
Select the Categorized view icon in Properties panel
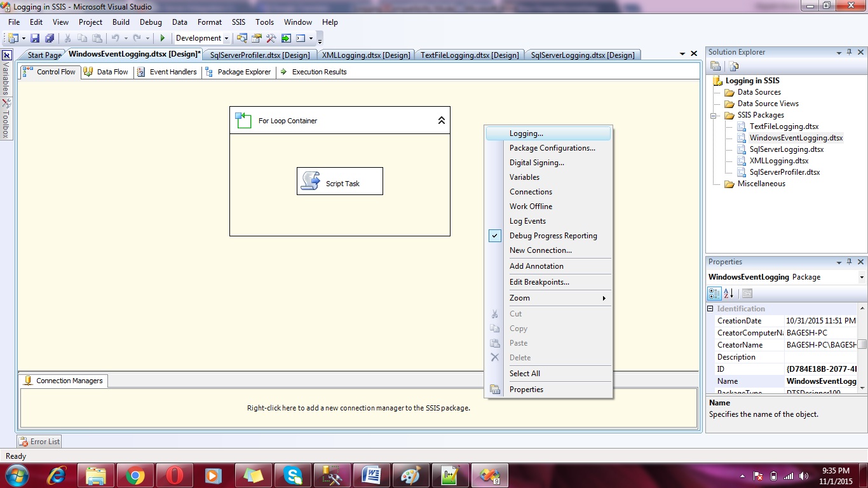[x=714, y=293]
